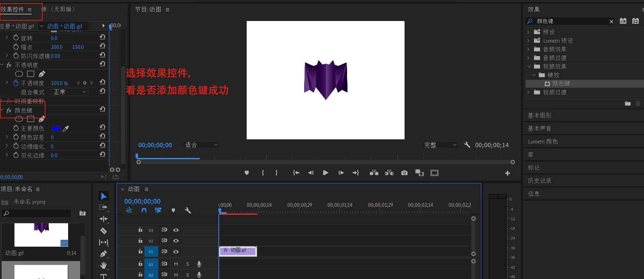The height and width of the screenshot is (279, 644).
Task: Click the Lift button
Action: 374,173
